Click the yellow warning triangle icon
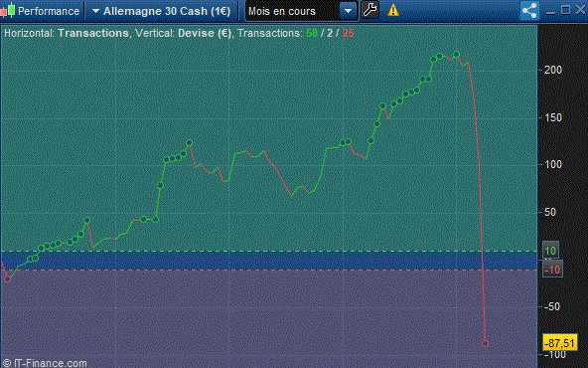The image size is (588, 368). tap(393, 10)
